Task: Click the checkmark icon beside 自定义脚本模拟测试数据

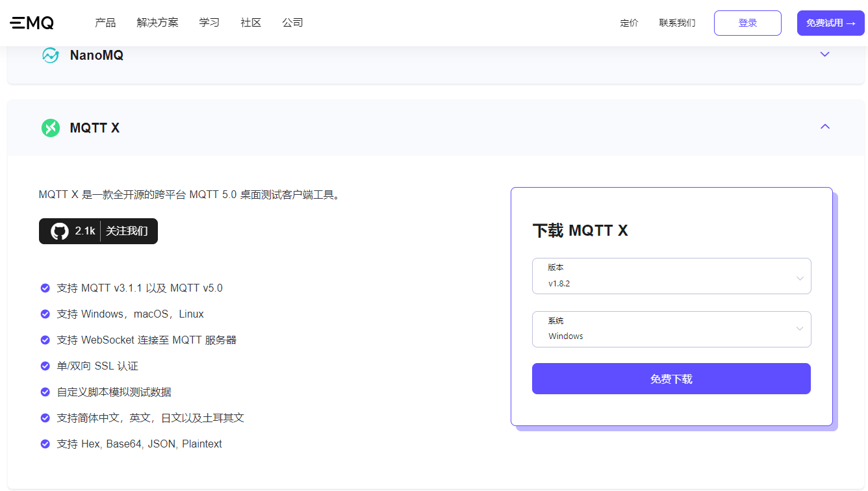Action: [x=45, y=392]
